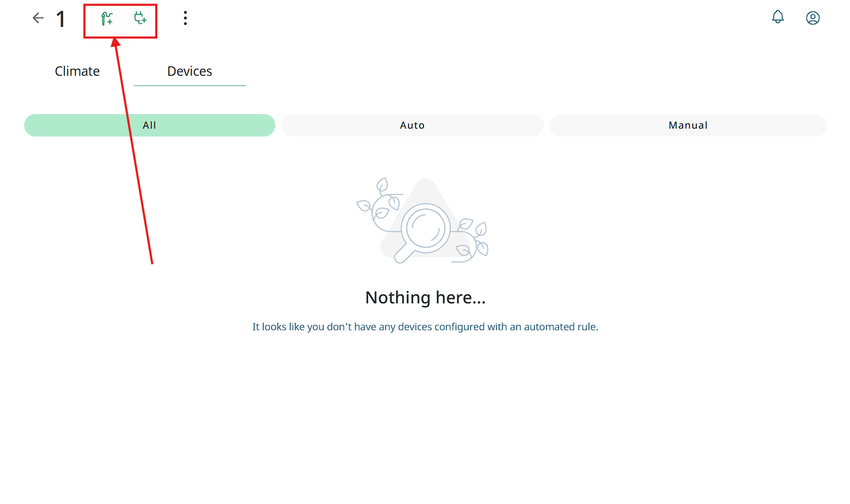
Task: Click the room title "1"
Action: 61,19
